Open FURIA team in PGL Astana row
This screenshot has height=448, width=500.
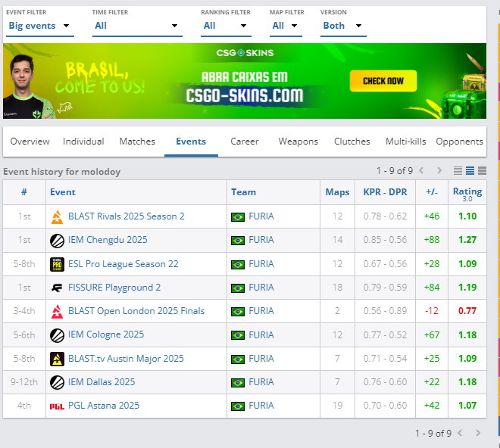click(261, 406)
